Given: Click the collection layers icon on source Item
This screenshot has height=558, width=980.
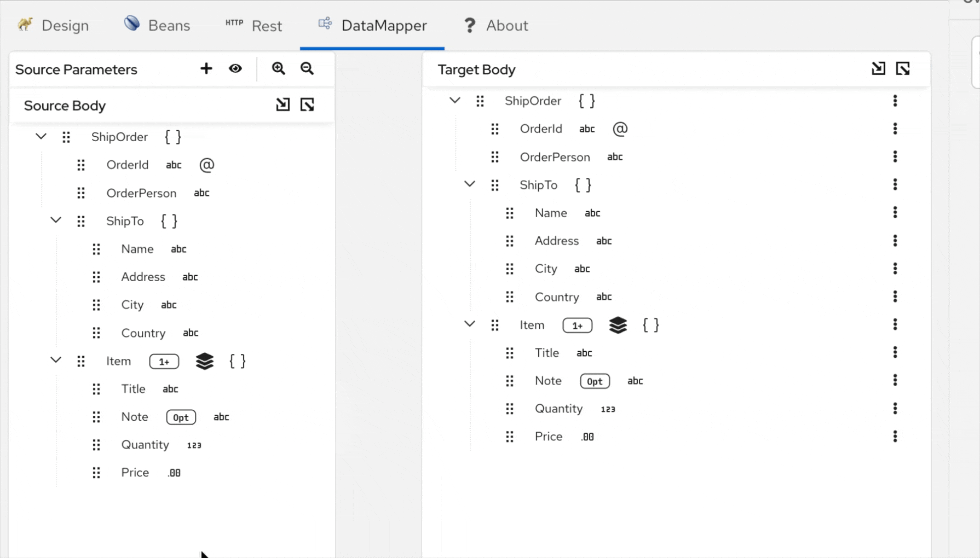Looking at the screenshot, I should (x=205, y=361).
